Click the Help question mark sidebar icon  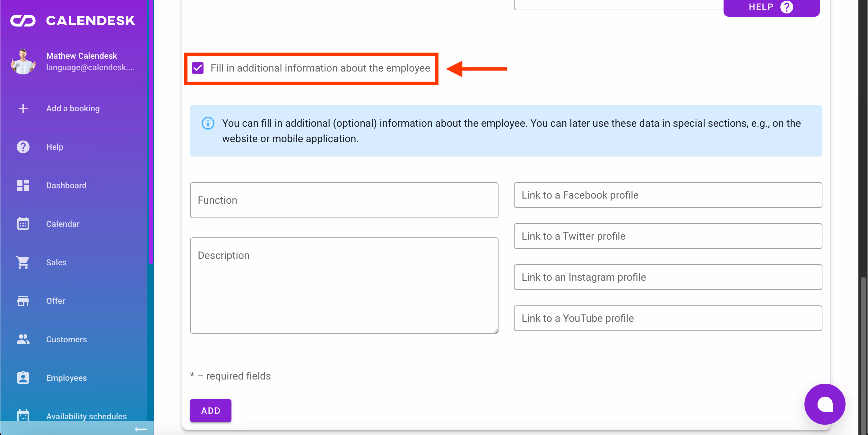(23, 147)
